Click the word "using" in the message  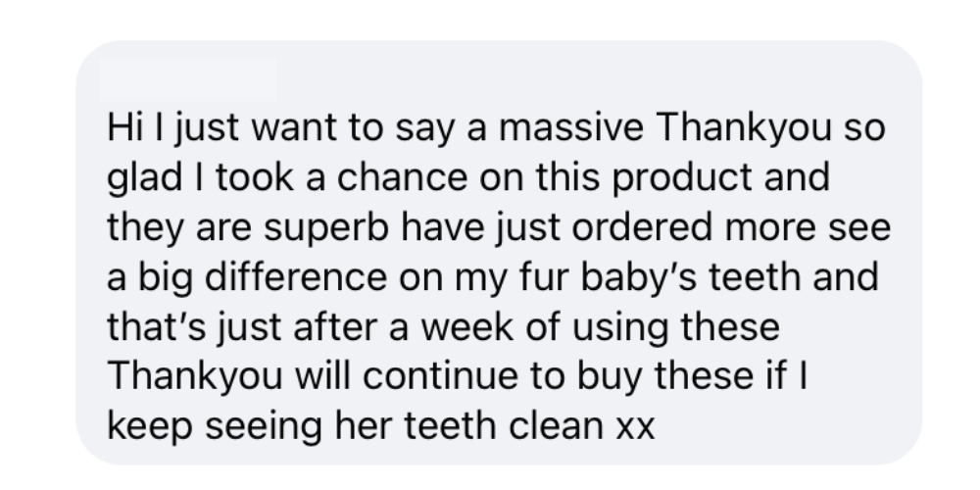pyautogui.click(x=620, y=328)
